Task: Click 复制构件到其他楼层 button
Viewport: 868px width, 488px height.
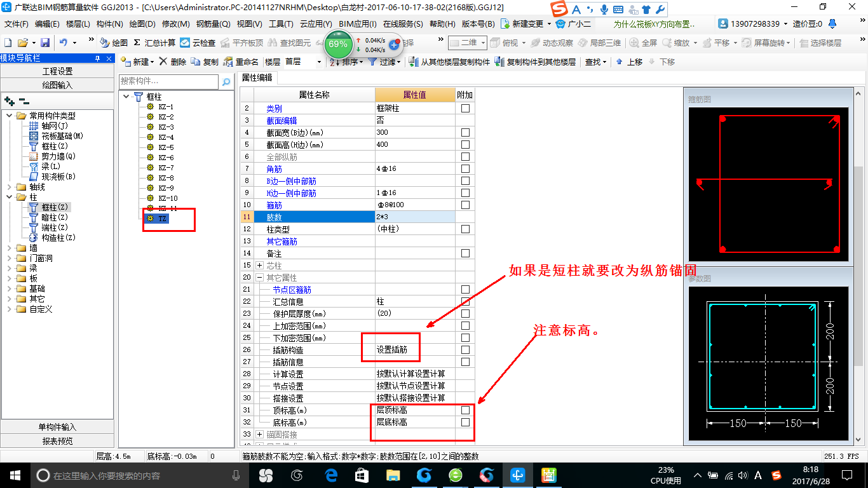Action: point(536,62)
